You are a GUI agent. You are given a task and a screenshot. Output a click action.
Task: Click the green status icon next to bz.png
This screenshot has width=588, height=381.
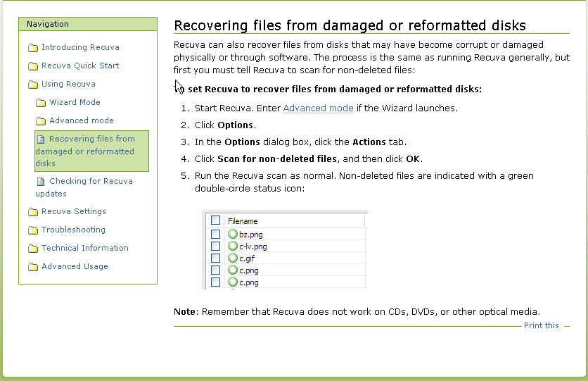pyautogui.click(x=233, y=234)
